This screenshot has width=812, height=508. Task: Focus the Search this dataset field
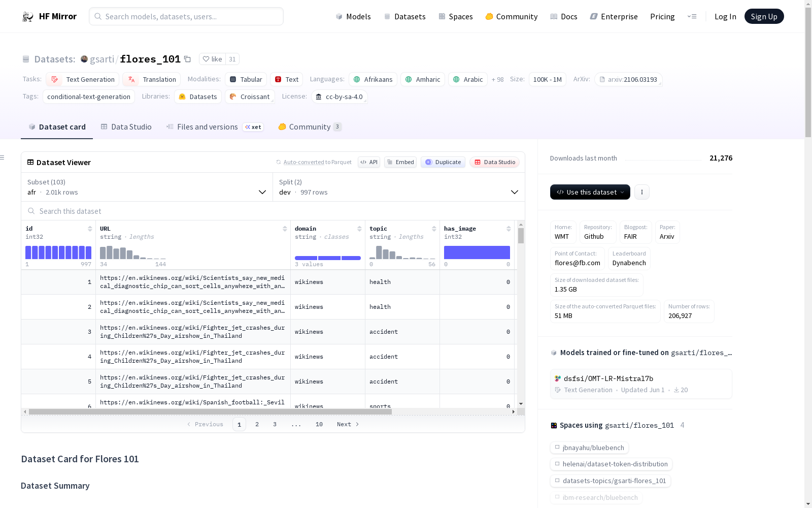273,211
